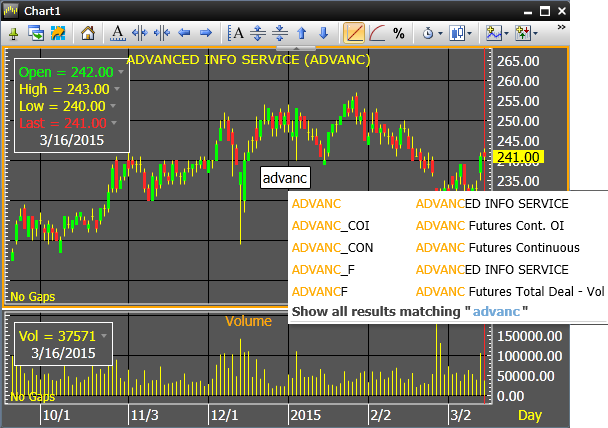Toggle the logarithmic scale curve icon

(377, 33)
